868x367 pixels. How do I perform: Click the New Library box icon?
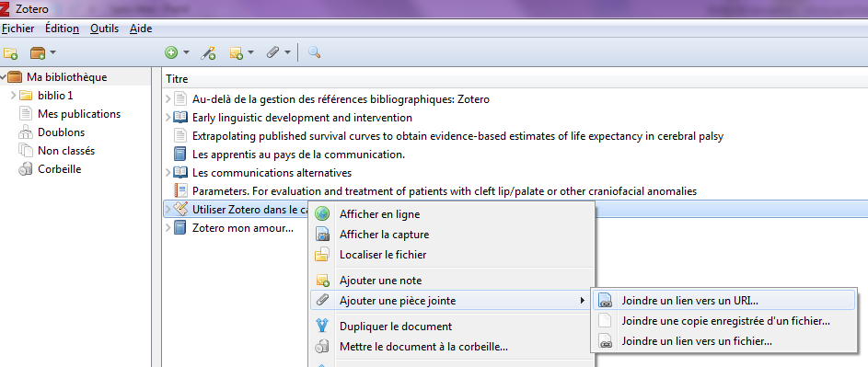coord(38,53)
